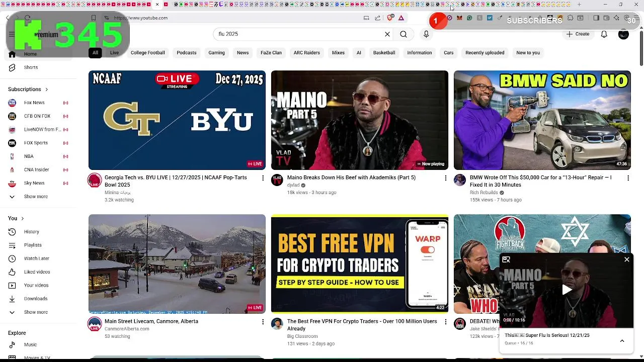Open a new browser tab with plus

pos(579,5)
